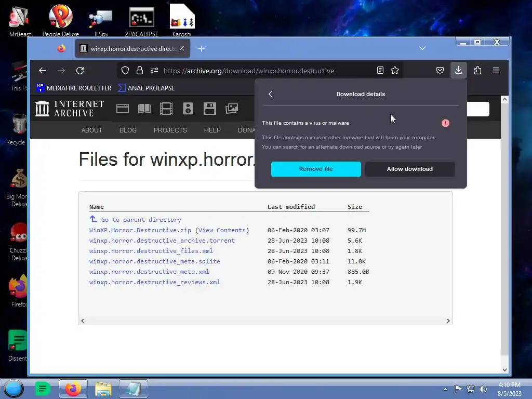
Task: Open the Software floppy disk icon
Action: [210, 109]
